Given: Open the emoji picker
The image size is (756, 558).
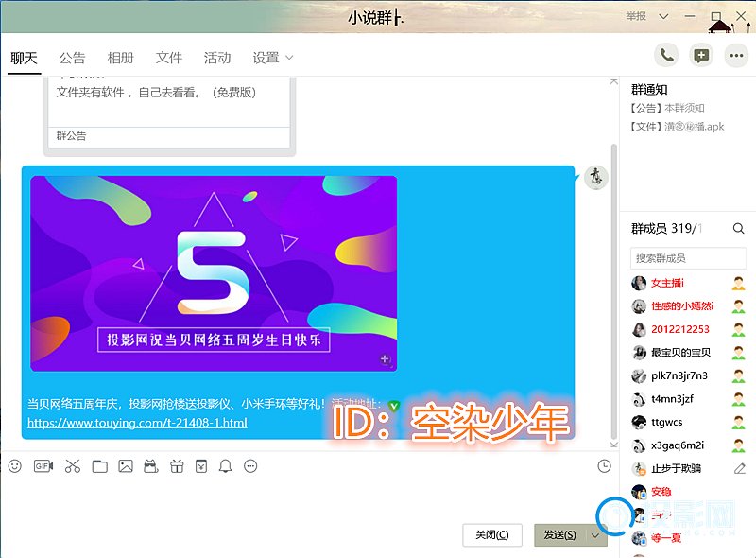Looking at the screenshot, I should [x=15, y=466].
